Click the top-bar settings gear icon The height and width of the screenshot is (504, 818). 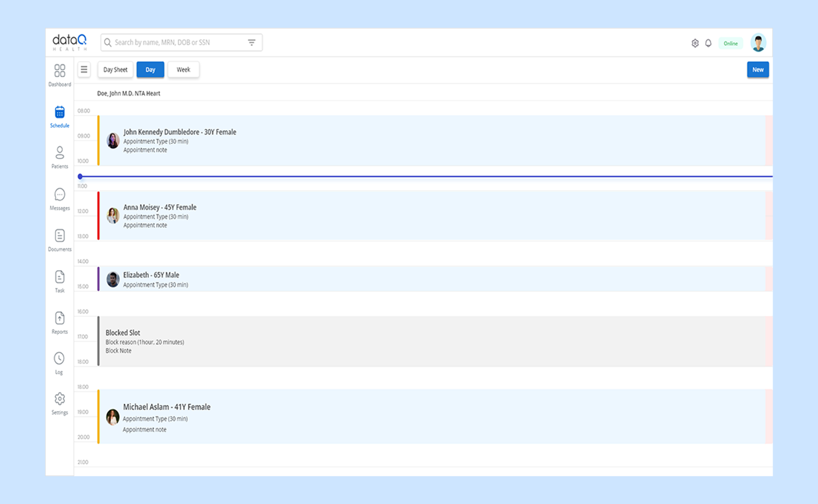(695, 43)
